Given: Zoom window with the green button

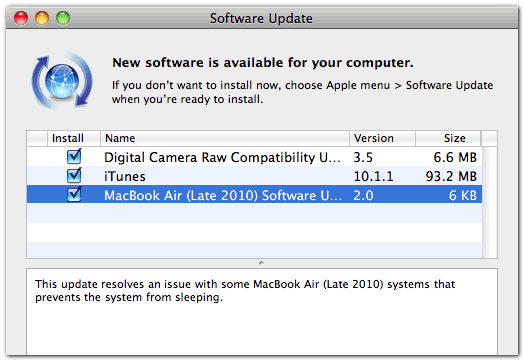Looking at the screenshot, I should tap(63, 18).
